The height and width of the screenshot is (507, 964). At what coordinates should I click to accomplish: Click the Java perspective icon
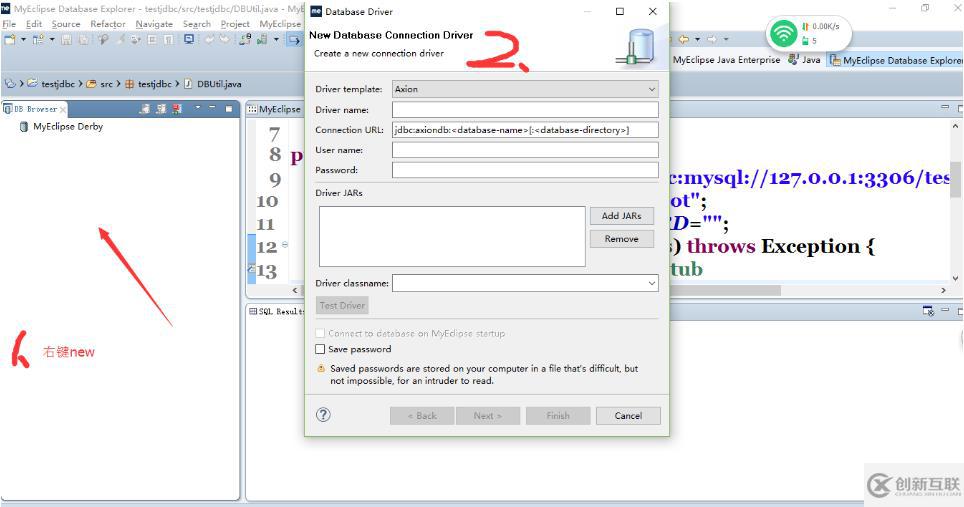click(794, 60)
